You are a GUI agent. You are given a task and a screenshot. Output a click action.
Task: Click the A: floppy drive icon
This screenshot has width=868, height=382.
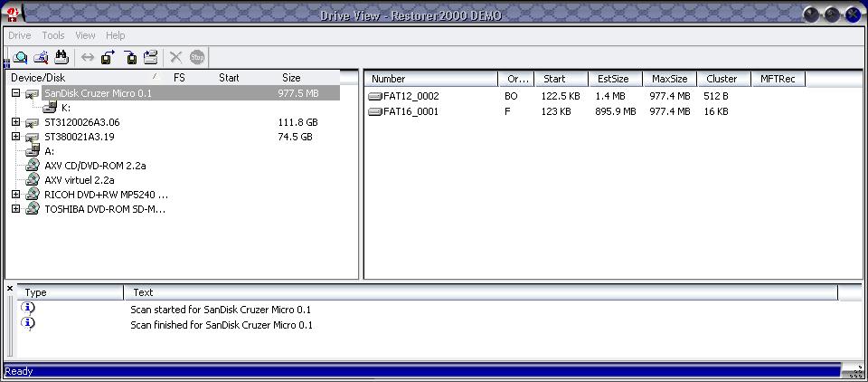pyautogui.click(x=33, y=150)
